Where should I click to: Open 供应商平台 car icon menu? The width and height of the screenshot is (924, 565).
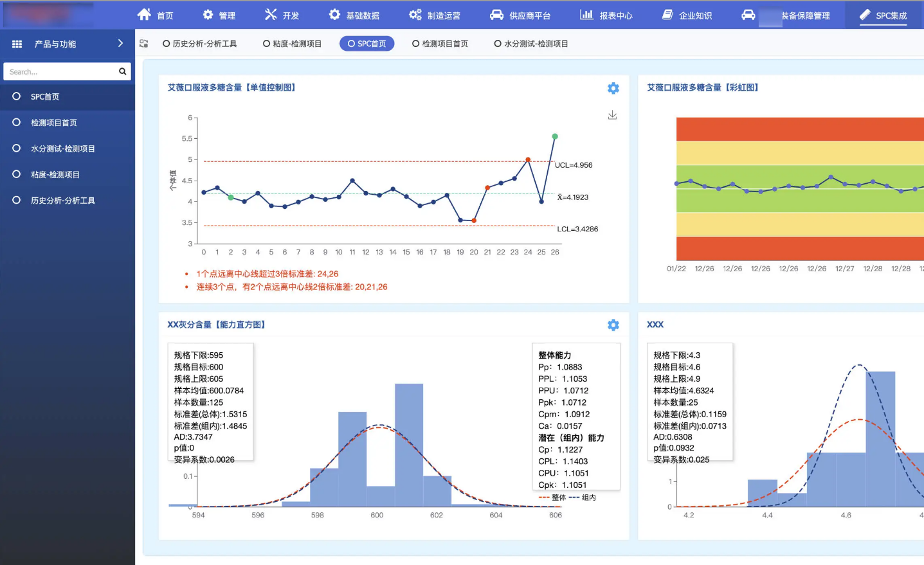pyautogui.click(x=496, y=15)
